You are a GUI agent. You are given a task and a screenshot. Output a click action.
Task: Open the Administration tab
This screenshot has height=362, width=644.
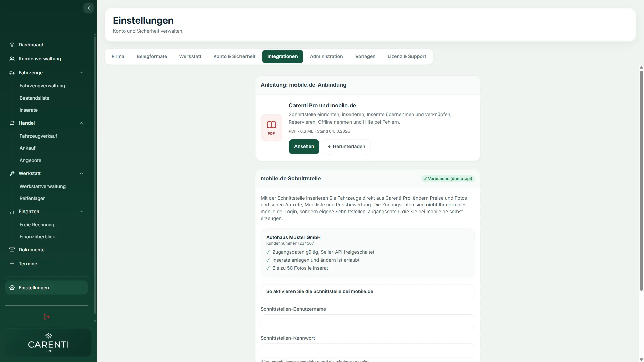pyautogui.click(x=326, y=56)
